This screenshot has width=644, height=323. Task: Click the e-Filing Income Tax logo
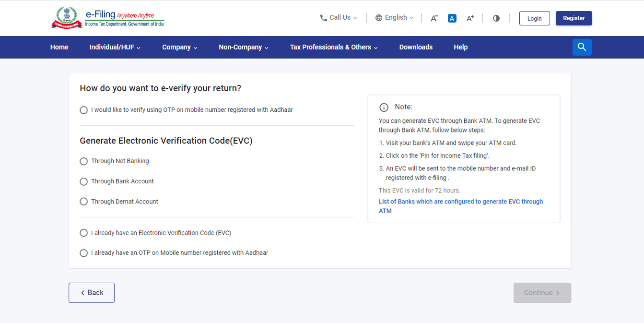106,18
